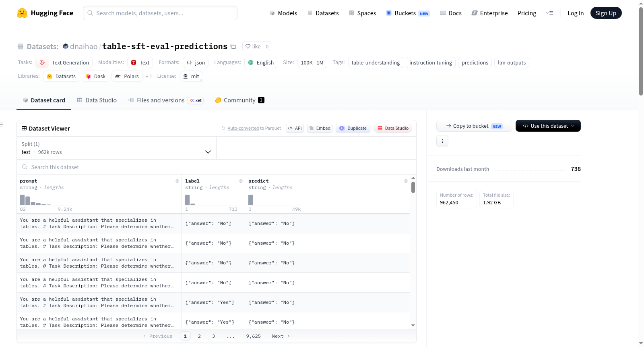Click the mit license tag
This screenshot has height=347, width=644.
(x=191, y=76)
